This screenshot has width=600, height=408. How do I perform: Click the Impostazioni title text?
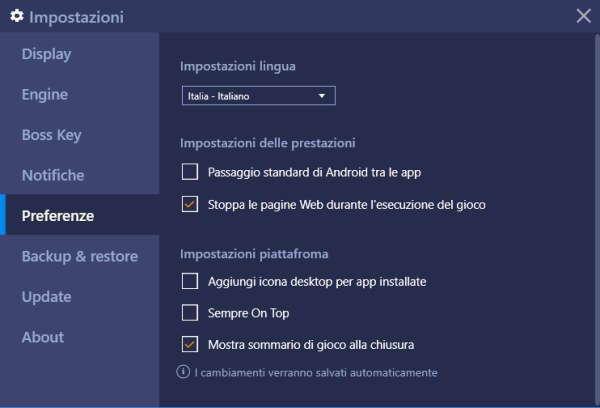click(x=76, y=17)
